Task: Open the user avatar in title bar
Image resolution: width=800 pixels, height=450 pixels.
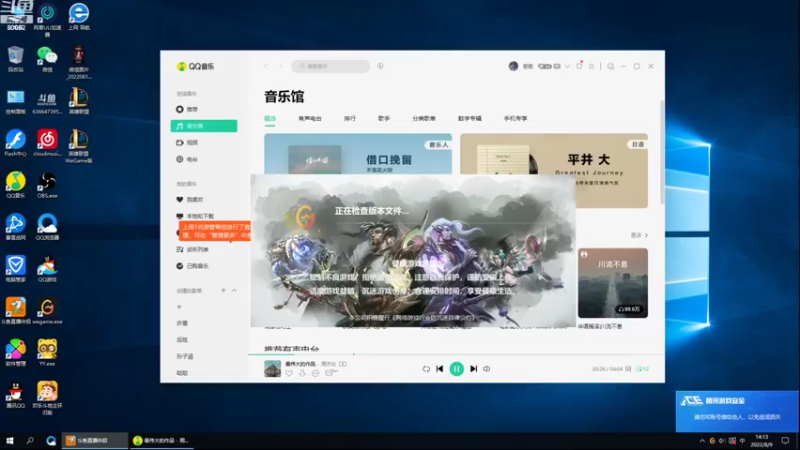Action: [513, 66]
